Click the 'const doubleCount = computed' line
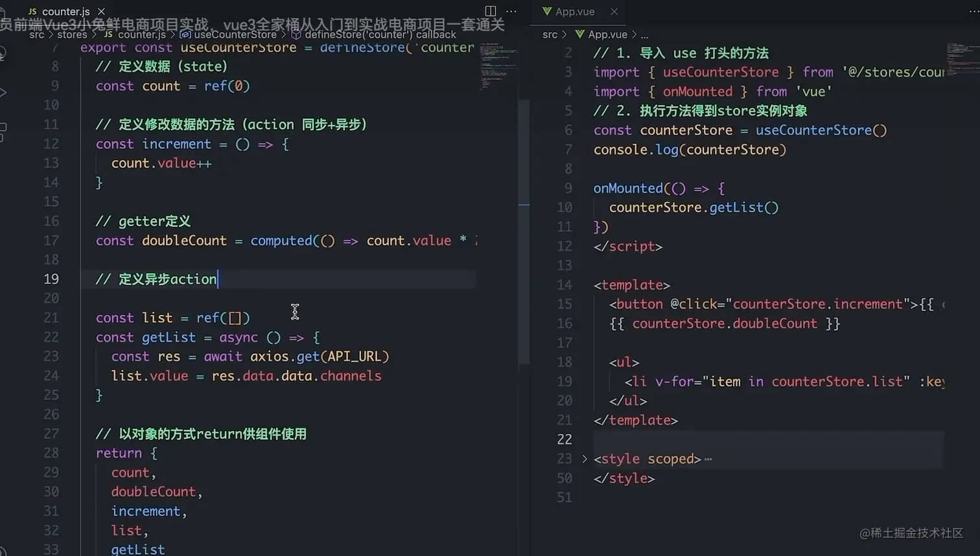This screenshot has height=556, width=980. click(286, 240)
